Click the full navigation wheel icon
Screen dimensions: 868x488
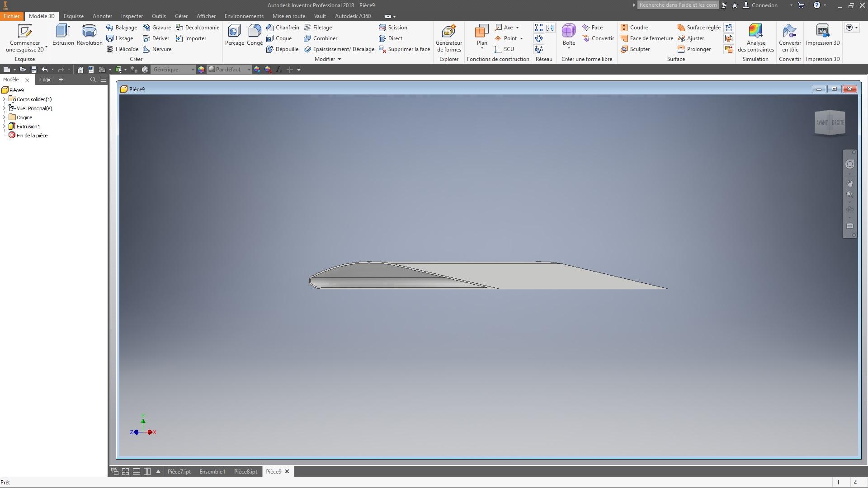click(850, 164)
